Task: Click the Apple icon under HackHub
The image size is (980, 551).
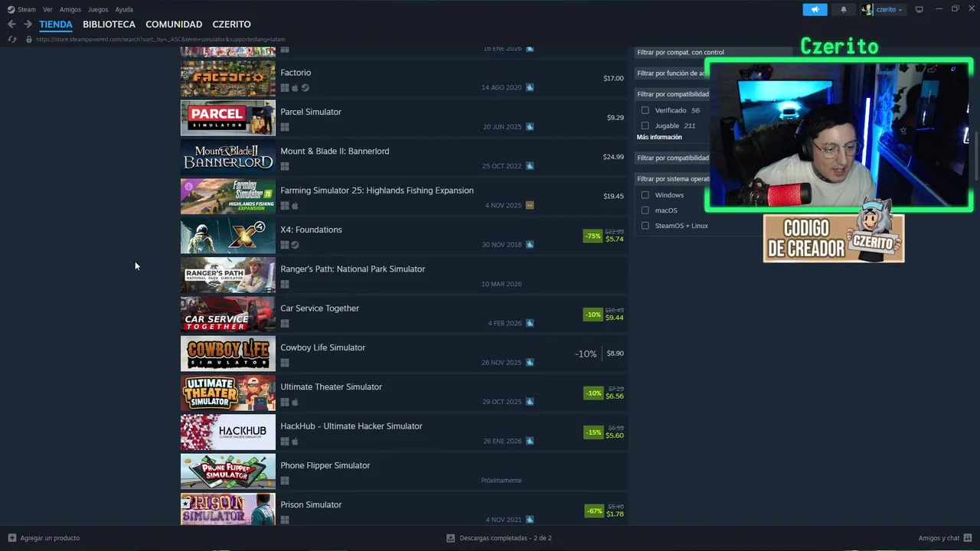Action: (x=295, y=442)
